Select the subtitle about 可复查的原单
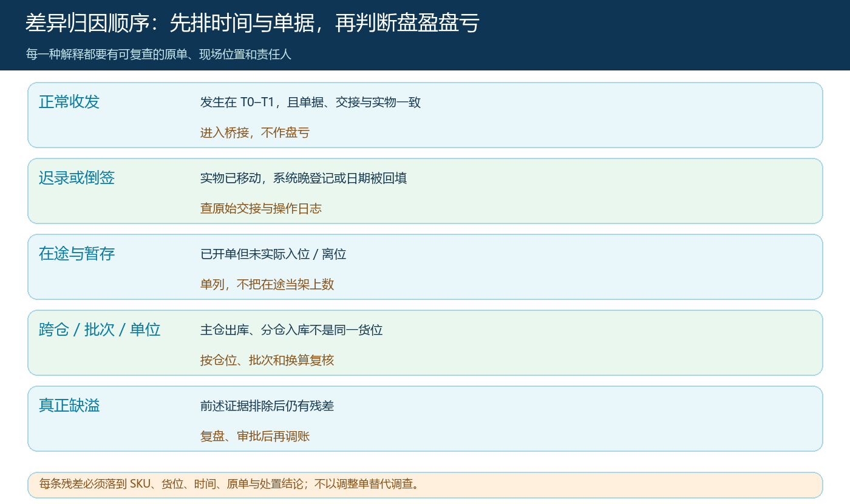Viewport: 850px width, 504px height. [158, 54]
